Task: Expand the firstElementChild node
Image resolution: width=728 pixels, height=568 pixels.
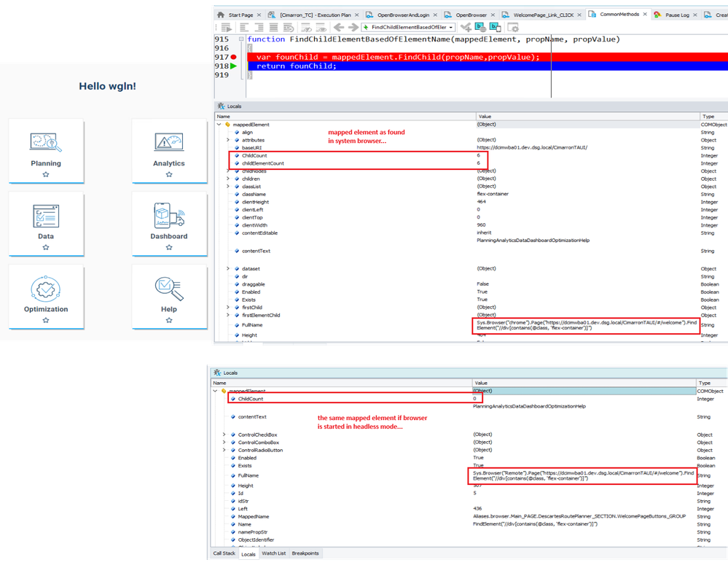Action: [x=228, y=315]
